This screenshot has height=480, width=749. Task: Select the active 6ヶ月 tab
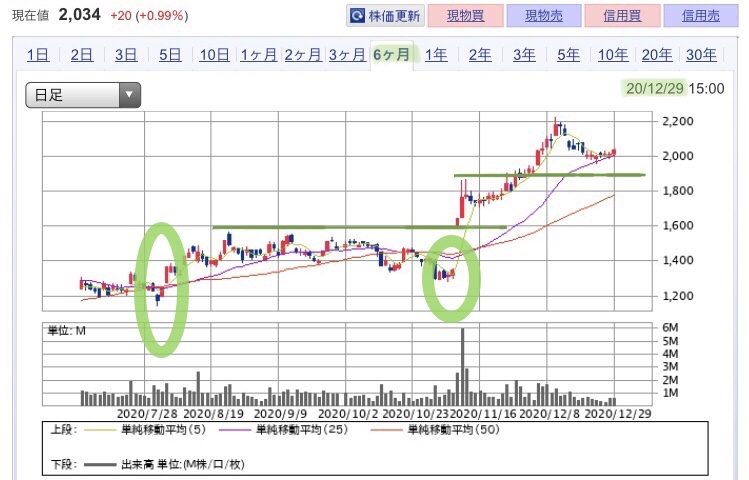coord(392,54)
